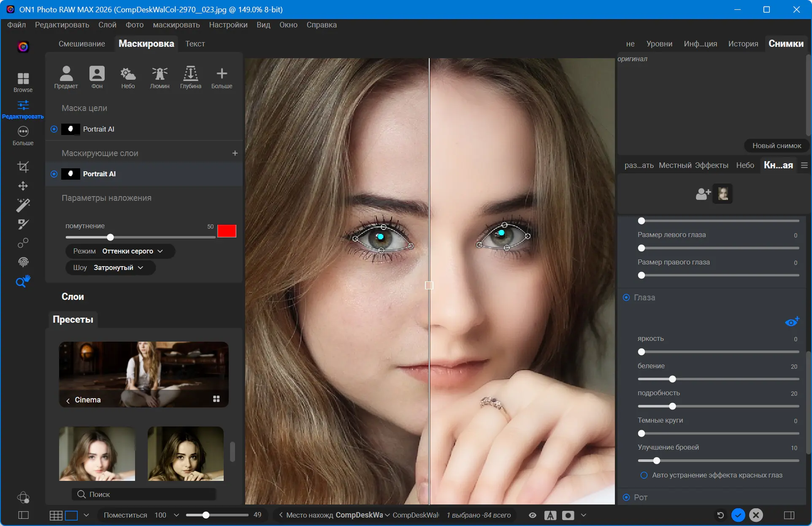Click the Люмин luminosity mask icon
Viewport: 812px width, 526px height.
160,77
